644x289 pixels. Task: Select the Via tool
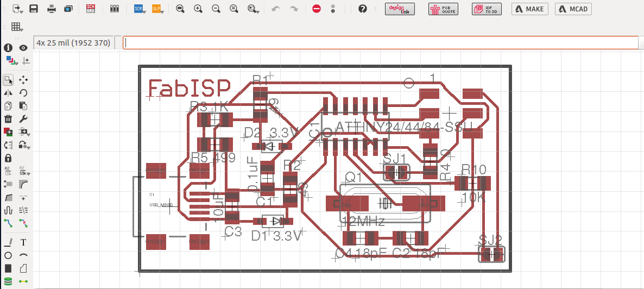8,281
